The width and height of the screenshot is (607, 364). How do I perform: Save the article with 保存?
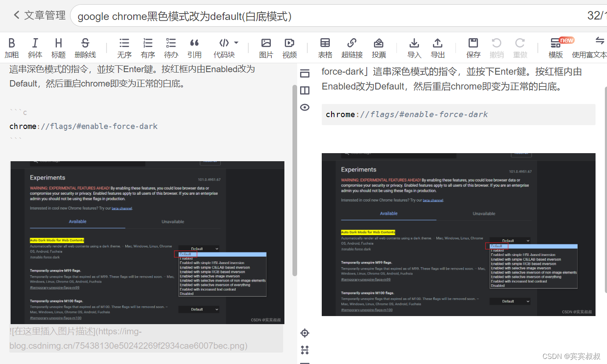473,48
